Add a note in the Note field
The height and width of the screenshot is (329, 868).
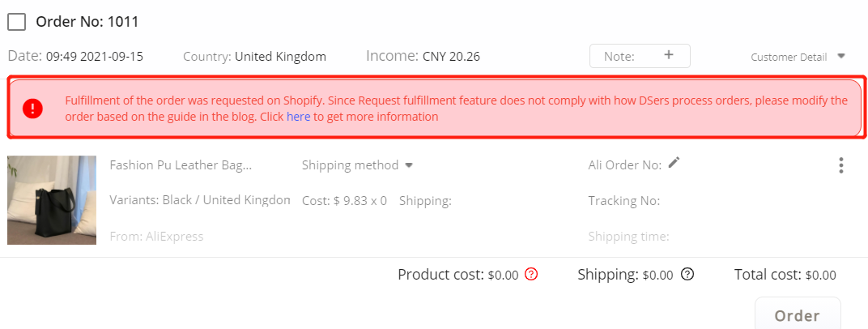640,56
